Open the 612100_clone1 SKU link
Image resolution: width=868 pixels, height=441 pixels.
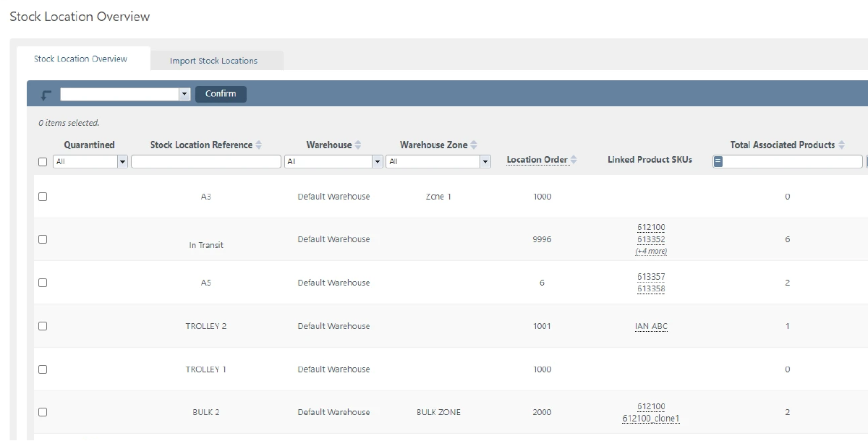point(651,418)
